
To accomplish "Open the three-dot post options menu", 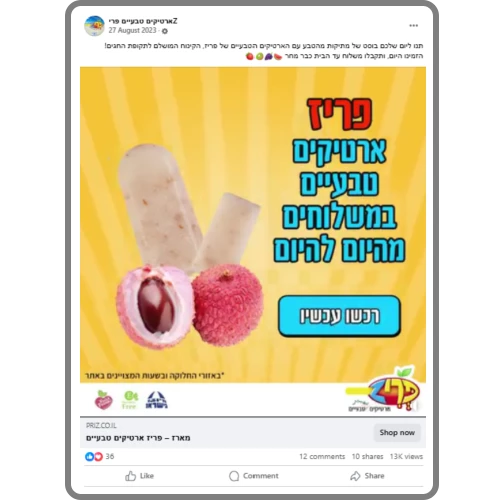I will pyautogui.click(x=413, y=26).
